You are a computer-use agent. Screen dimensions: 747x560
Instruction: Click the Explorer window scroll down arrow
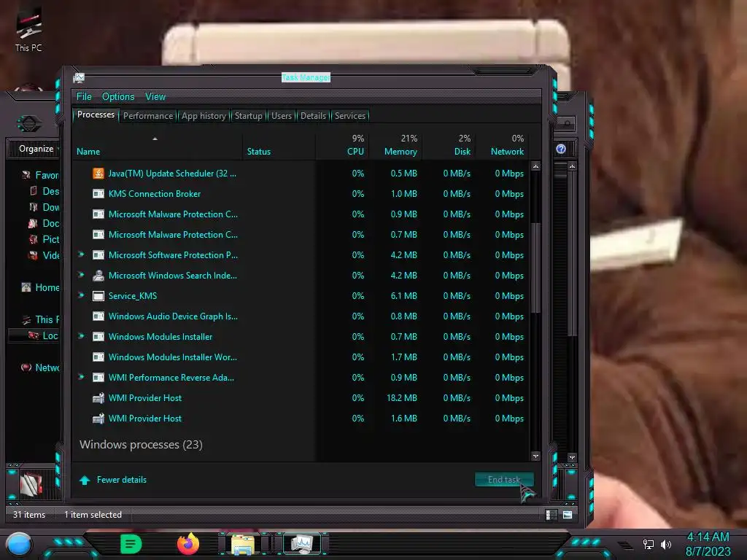pyautogui.click(x=572, y=458)
